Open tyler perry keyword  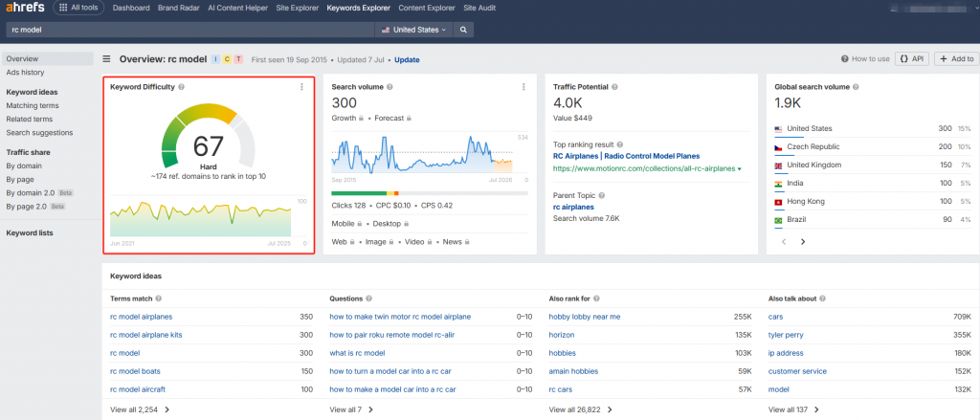pos(786,335)
